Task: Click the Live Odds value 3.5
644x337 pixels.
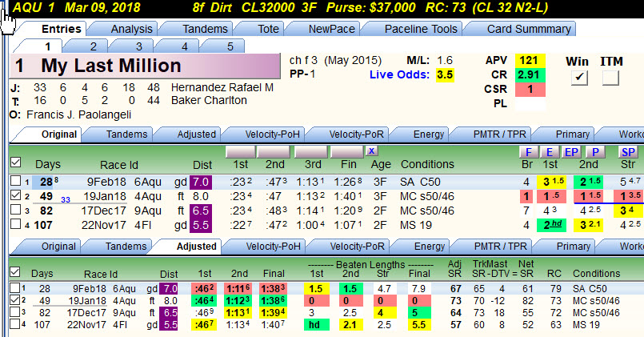Action: coord(445,74)
